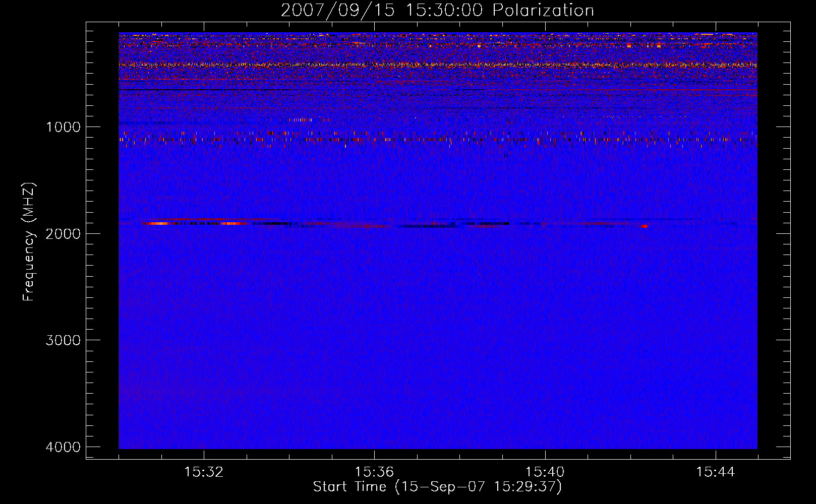Click the 15:44 time tick label
The height and width of the screenshot is (504, 816).
(x=715, y=472)
